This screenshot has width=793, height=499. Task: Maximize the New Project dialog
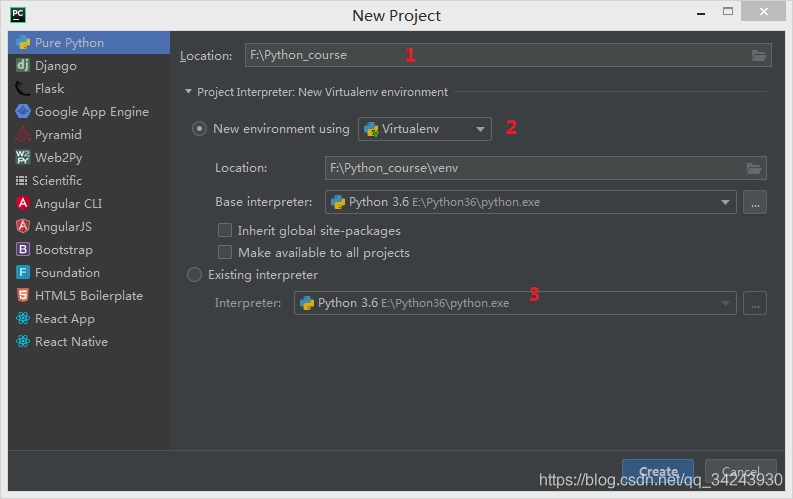728,11
